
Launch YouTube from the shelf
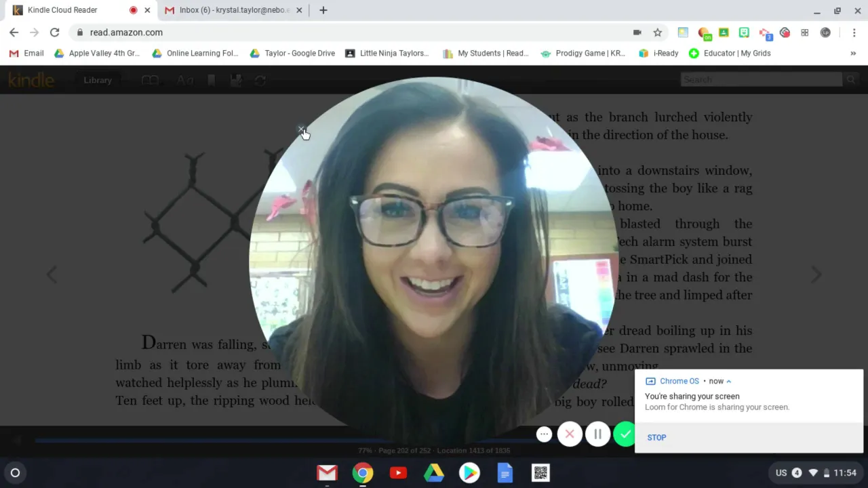point(398,472)
